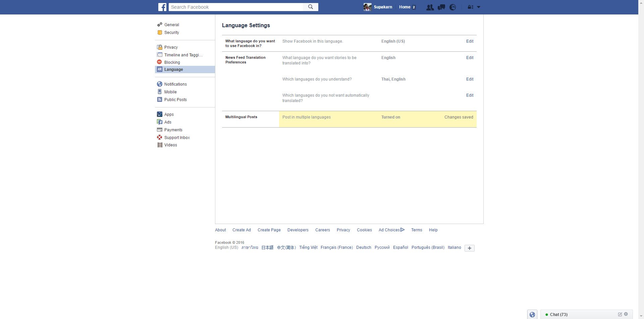Click the General settings gear icon
The height and width of the screenshot is (319, 644).
coord(160,25)
